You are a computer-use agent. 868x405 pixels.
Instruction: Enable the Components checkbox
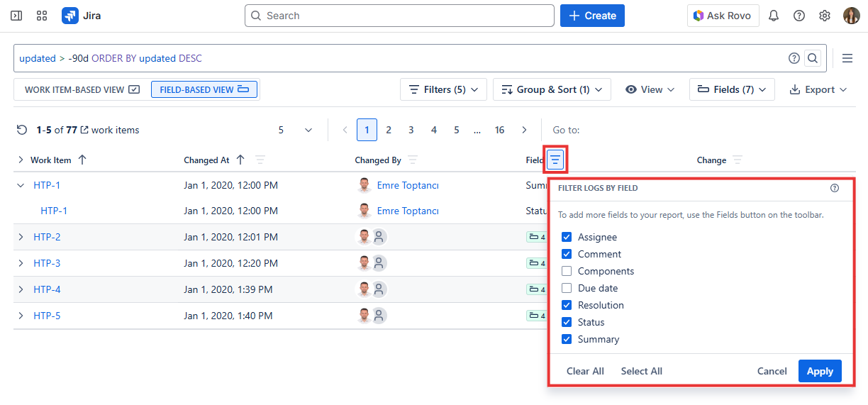[567, 271]
